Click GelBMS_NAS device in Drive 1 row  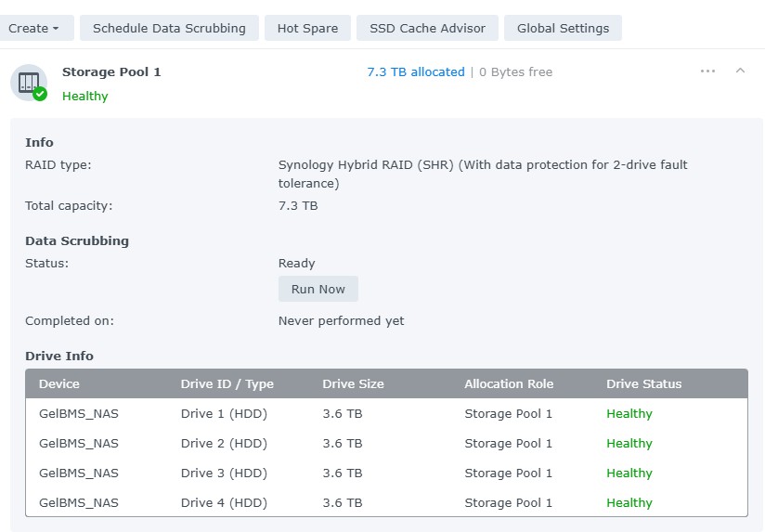tap(79, 414)
